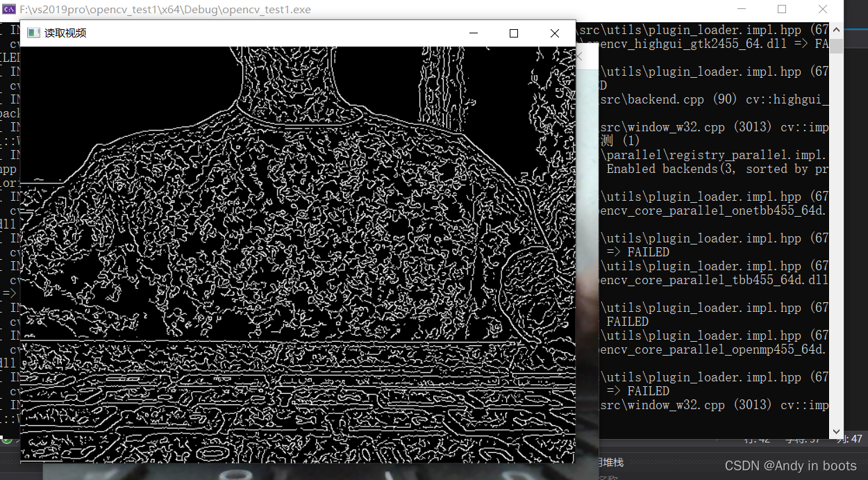Click the line containing 'opencv_core_parallel_openmp455_64d.'
Viewport: 868px width, 480px height.
(x=712, y=349)
